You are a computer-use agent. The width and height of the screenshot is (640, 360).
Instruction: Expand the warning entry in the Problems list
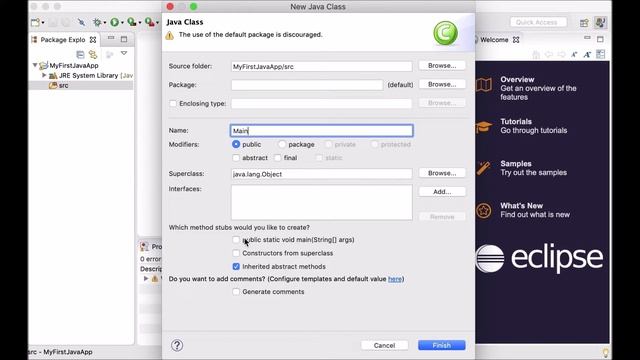pyautogui.click(x=146, y=279)
